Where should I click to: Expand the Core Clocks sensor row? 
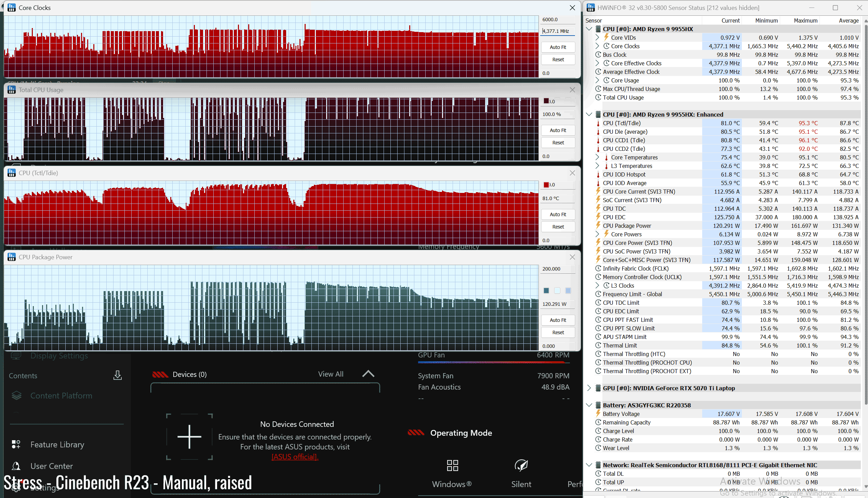pyautogui.click(x=597, y=46)
